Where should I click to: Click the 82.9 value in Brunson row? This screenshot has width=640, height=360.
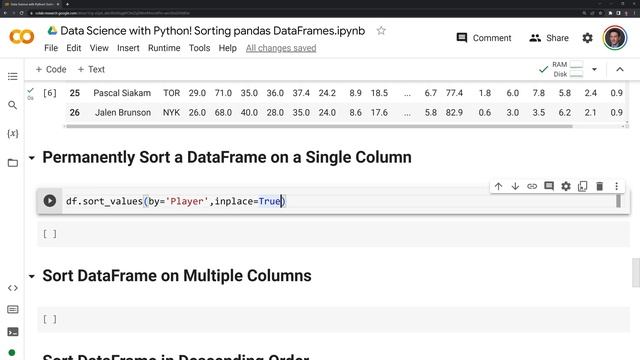(454, 113)
